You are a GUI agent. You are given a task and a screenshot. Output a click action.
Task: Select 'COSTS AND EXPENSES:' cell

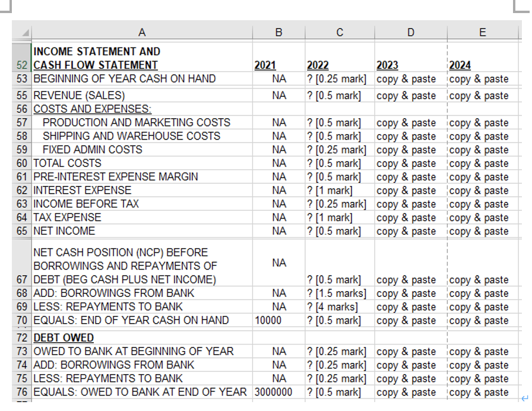tap(142, 109)
